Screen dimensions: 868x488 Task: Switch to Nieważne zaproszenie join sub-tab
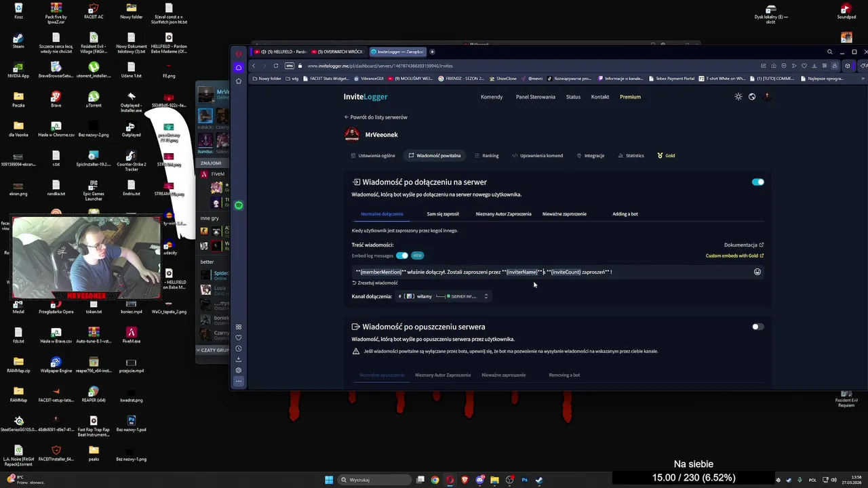point(564,214)
